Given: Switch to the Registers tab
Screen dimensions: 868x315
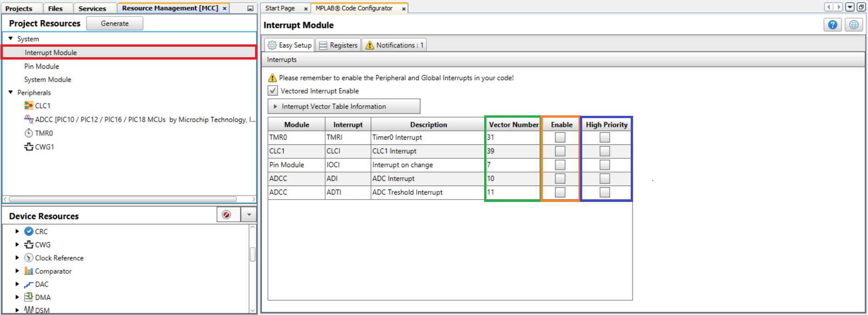Looking at the screenshot, I should (338, 45).
